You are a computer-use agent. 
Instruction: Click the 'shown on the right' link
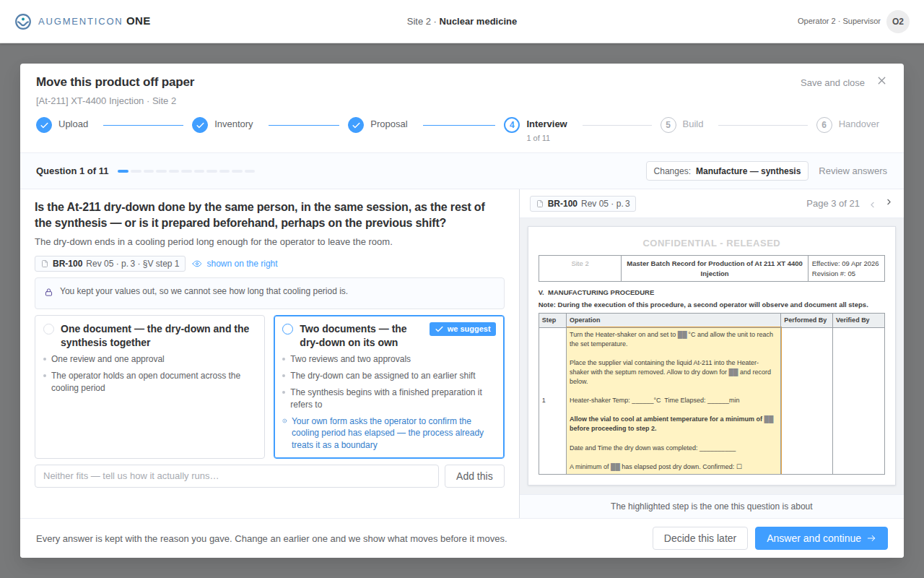(x=242, y=264)
